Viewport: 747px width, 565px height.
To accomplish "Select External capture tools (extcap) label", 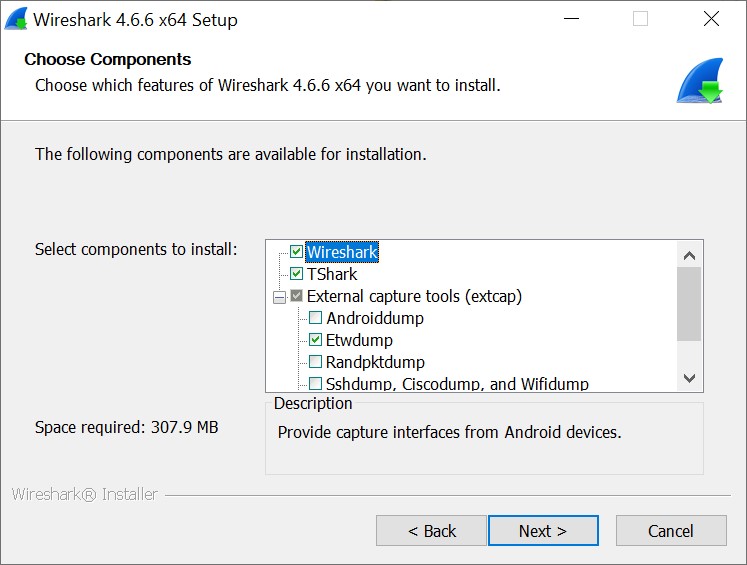I will pos(414,296).
